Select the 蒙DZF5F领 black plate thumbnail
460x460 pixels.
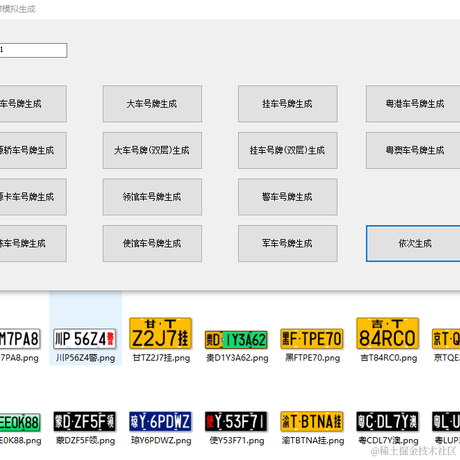[85, 421]
